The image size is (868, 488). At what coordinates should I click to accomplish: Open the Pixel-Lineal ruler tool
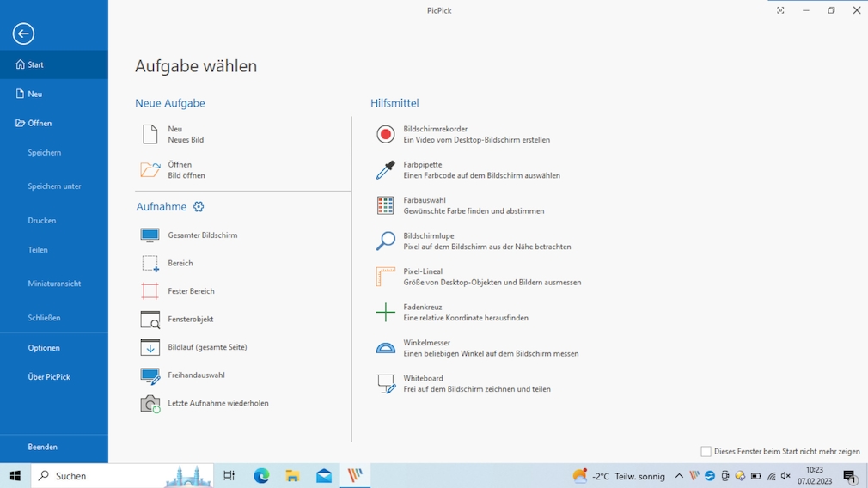[x=386, y=277]
